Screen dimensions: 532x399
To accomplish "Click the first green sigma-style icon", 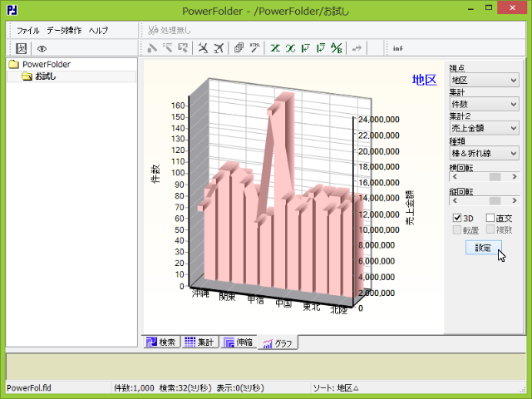I will coord(275,48).
